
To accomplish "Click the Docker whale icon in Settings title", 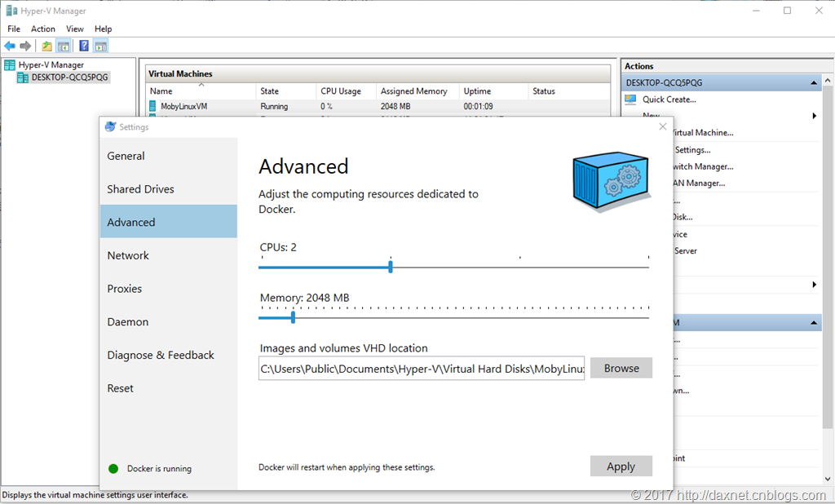I will point(110,126).
